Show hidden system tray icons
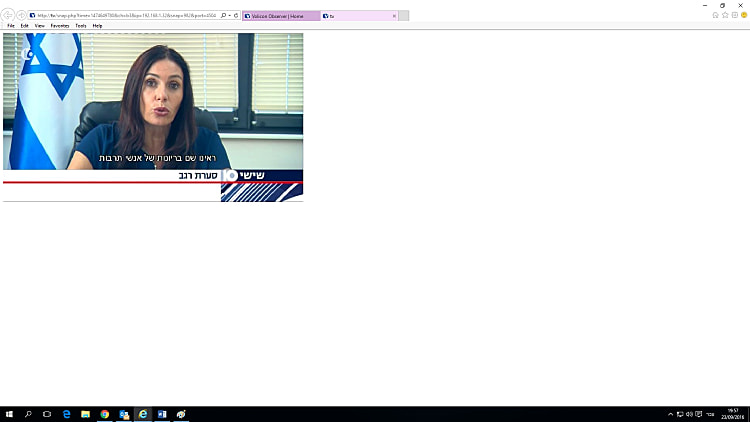Viewport: 750px width, 422px height. tap(670, 413)
